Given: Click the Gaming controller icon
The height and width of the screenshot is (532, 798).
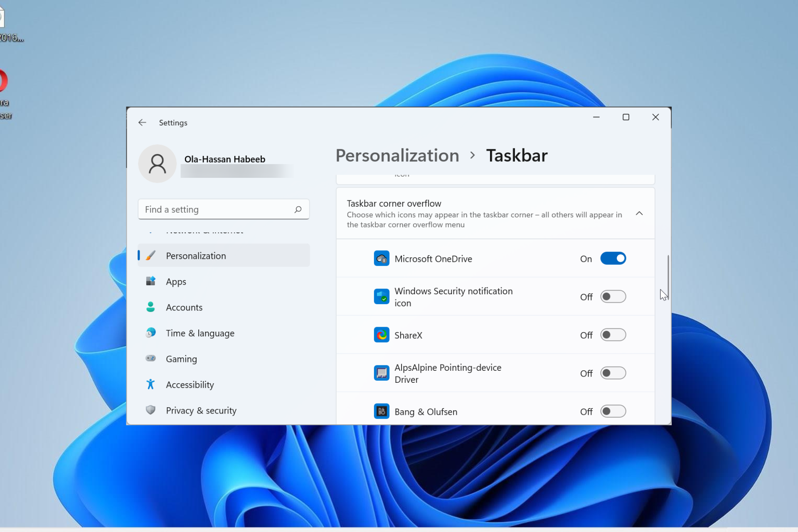Looking at the screenshot, I should [151, 359].
